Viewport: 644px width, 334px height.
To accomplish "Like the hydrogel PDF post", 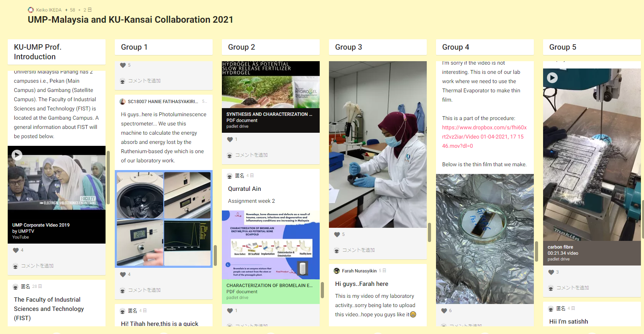I will [x=230, y=140].
